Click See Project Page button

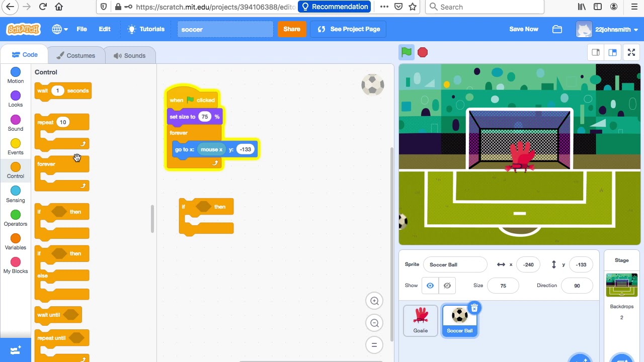pyautogui.click(x=349, y=29)
